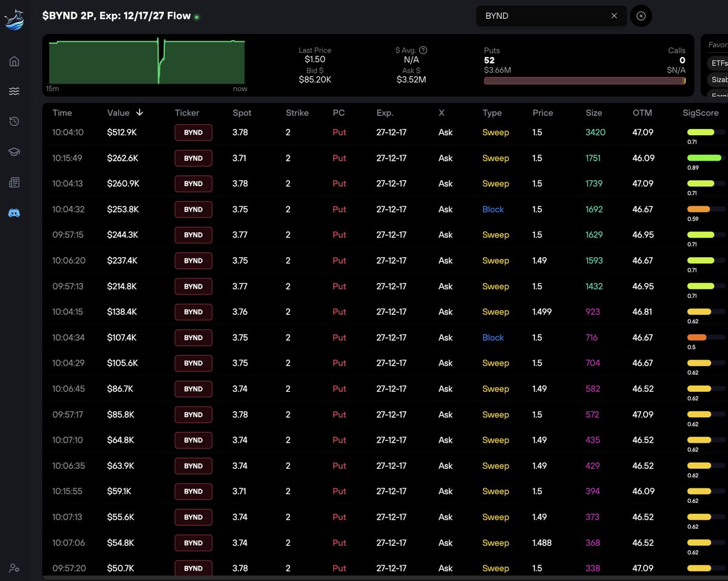Click the page title $BYND 2P flow

pos(116,16)
